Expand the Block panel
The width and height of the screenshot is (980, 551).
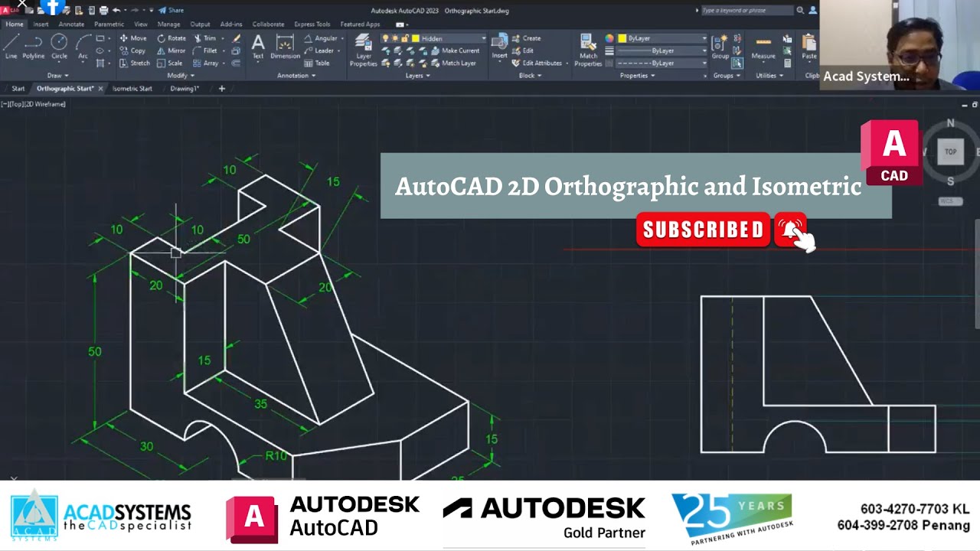[530, 75]
